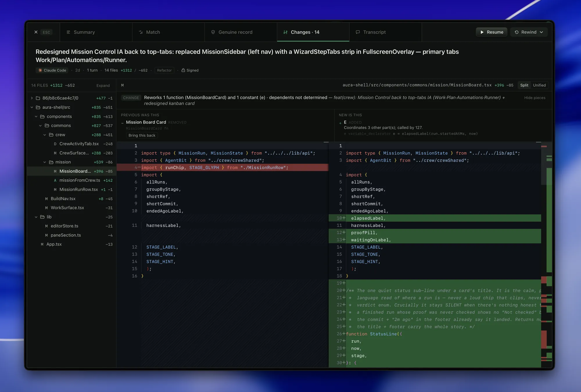Screen dimensions: 581x392
Task: Open editorStore.ts file
Action: tap(71, 226)
